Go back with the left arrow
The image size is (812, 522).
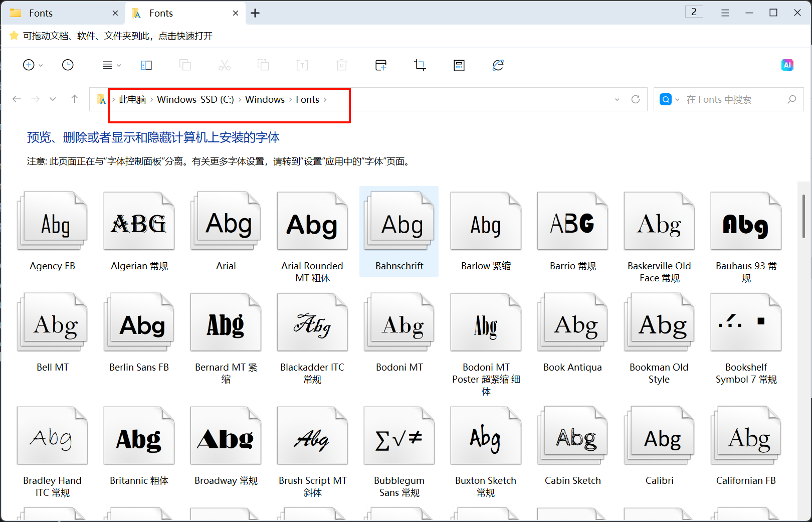[17, 99]
